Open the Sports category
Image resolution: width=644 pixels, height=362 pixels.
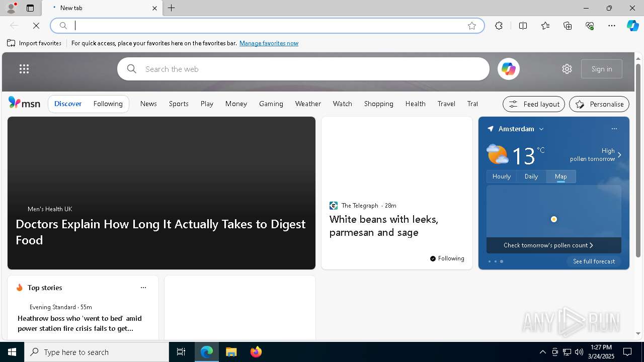pyautogui.click(x=179, y=104)
